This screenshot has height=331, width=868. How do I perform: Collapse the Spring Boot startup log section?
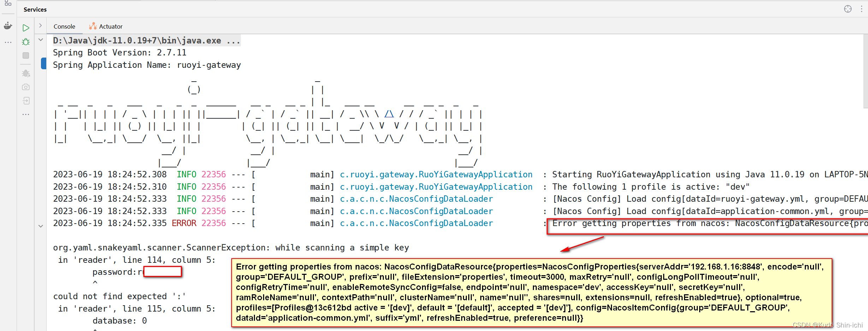click(41, 39)
